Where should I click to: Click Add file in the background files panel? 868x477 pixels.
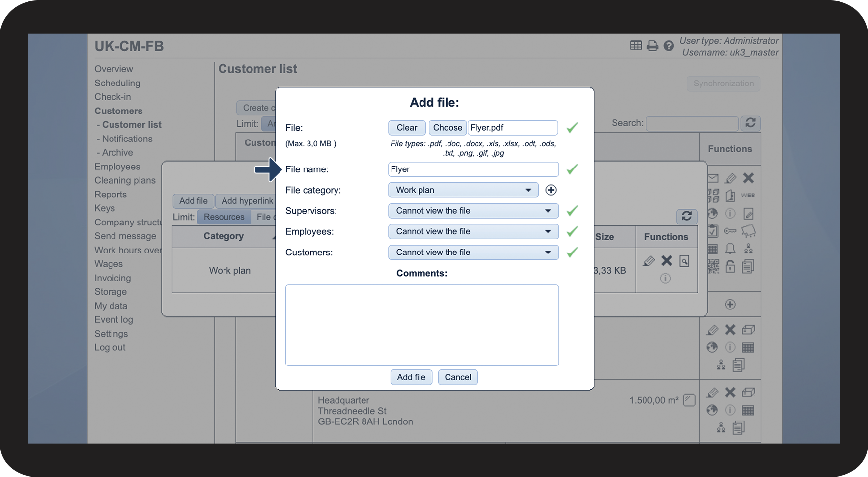[194, 201]
